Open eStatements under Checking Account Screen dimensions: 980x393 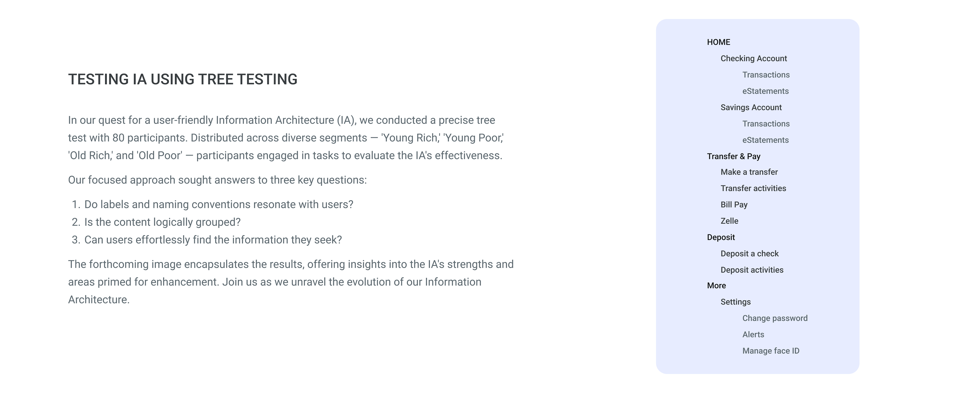pyautogui.click(x=765, y=91)
